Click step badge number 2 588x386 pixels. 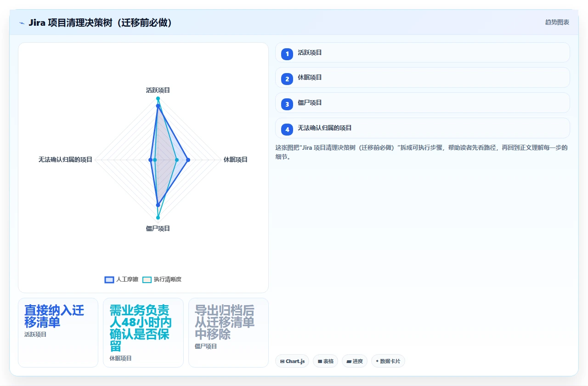287,79
